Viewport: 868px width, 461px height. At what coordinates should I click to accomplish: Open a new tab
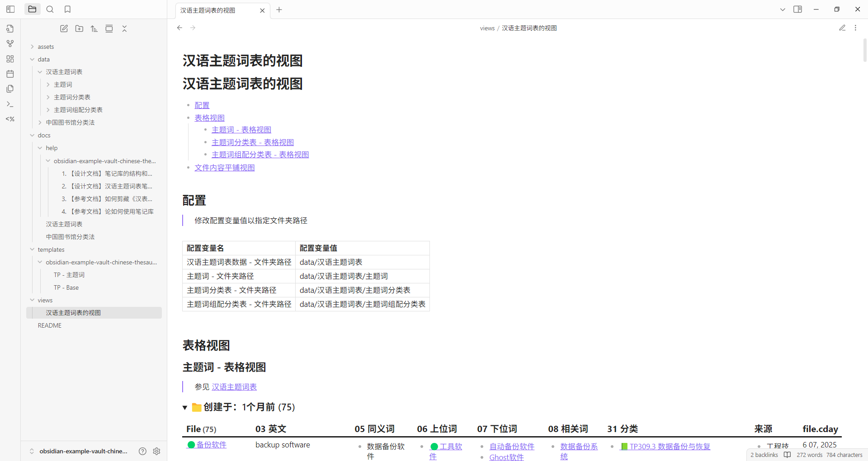pos(279,10)
